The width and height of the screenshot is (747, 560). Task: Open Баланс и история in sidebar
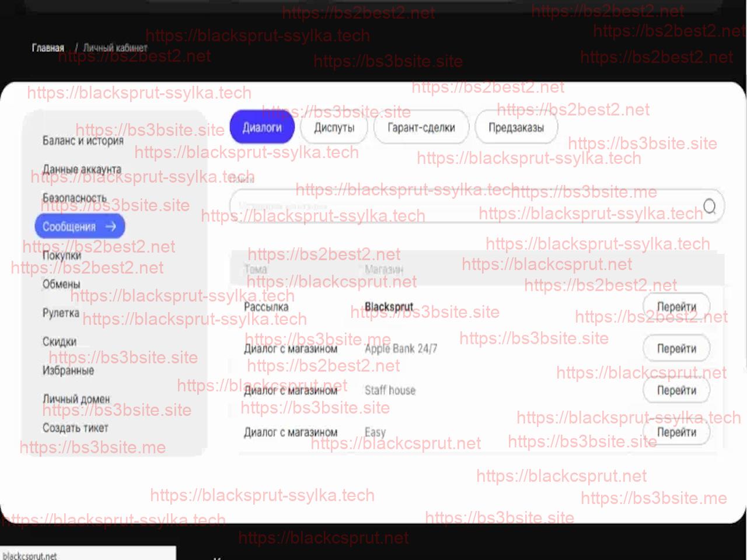point(83,141)
